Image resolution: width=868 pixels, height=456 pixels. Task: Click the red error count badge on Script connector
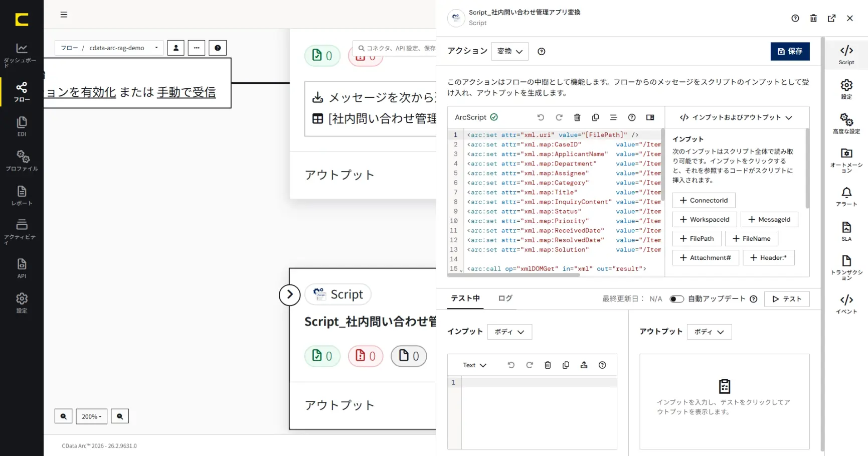click(x=366, y=356)
